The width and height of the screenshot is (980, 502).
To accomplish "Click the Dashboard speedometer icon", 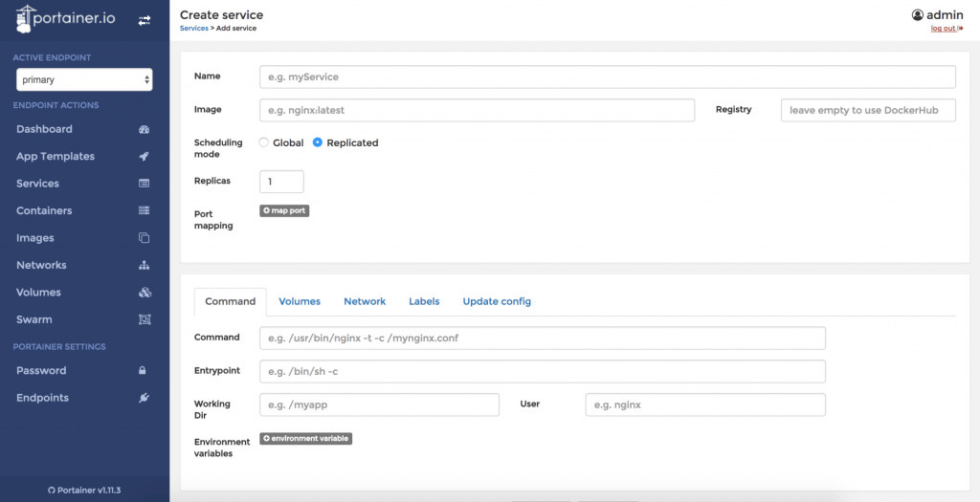I will coord(145,129).
